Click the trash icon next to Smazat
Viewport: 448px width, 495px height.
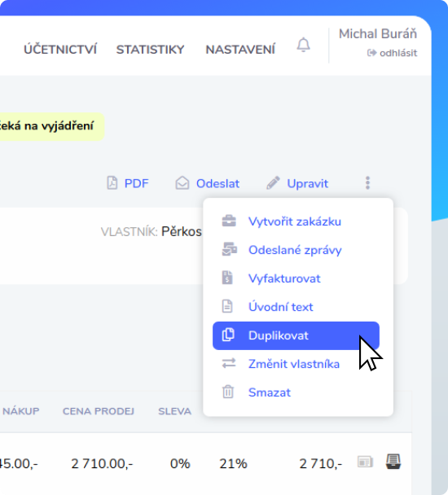228,392
